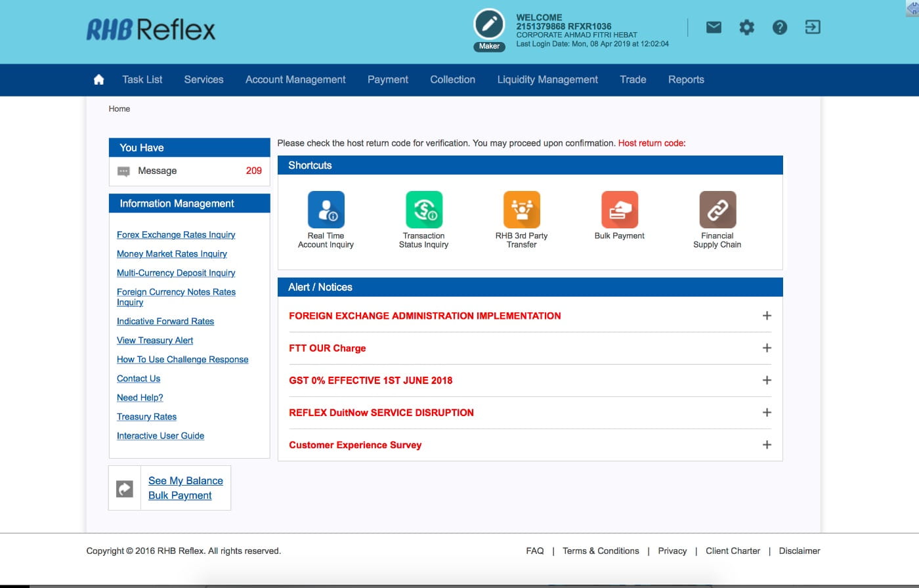Expand the REFLEX DuitNow Service Disruption notice
The image size is (919, 588).
pyautogui.click(x=766, y=412)
